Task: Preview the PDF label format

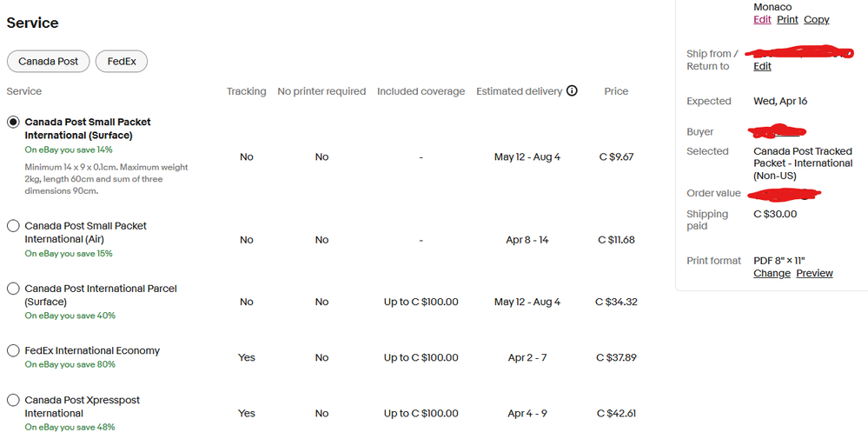Action: coord(814,273)
